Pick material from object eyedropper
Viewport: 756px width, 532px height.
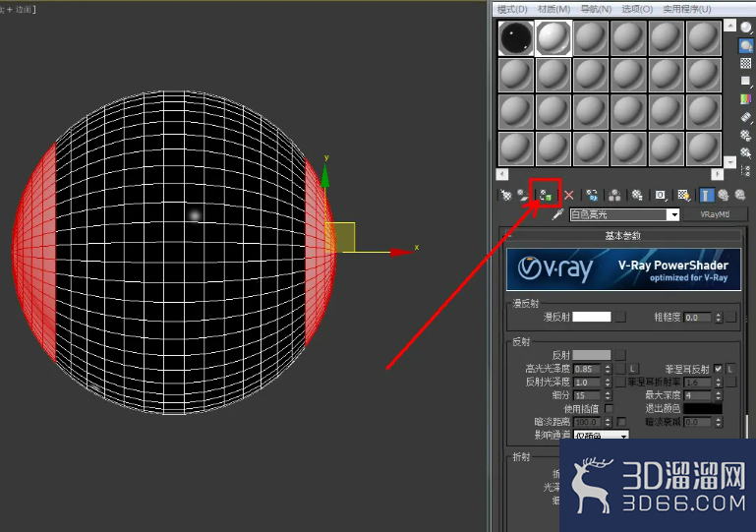tap(557, 214)
